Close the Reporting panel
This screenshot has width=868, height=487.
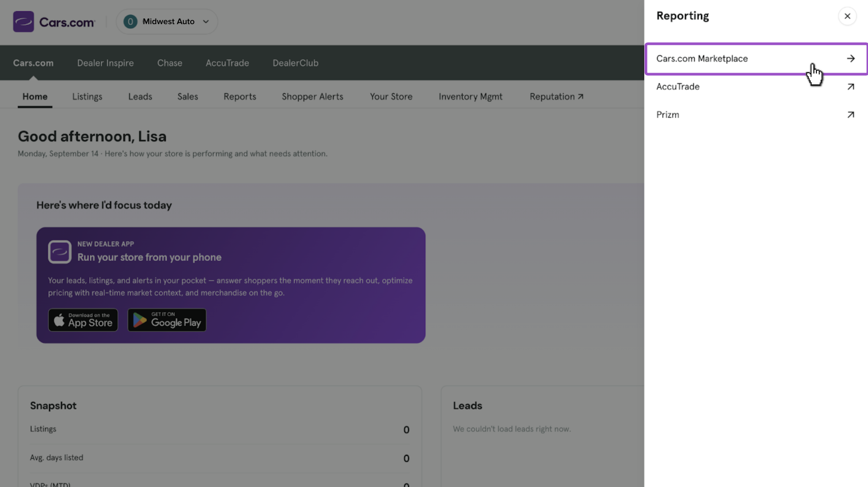(x=847, y=16)
